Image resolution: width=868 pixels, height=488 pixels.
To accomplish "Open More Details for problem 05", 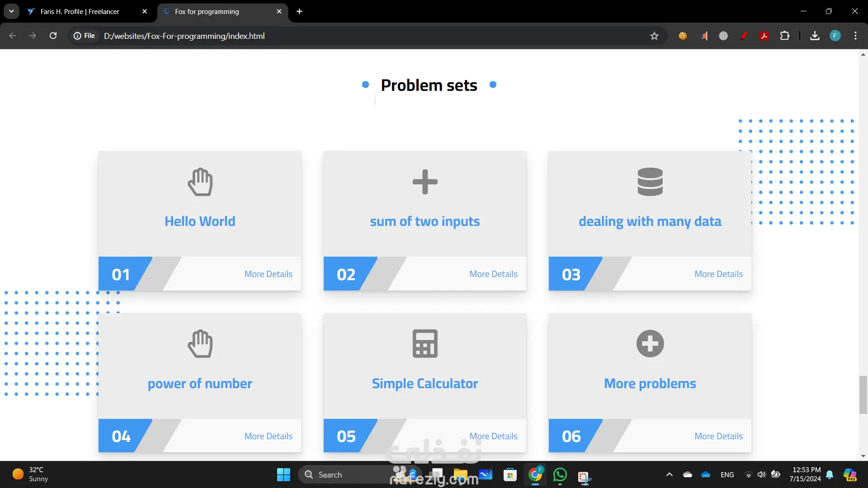I will [493, 436].
